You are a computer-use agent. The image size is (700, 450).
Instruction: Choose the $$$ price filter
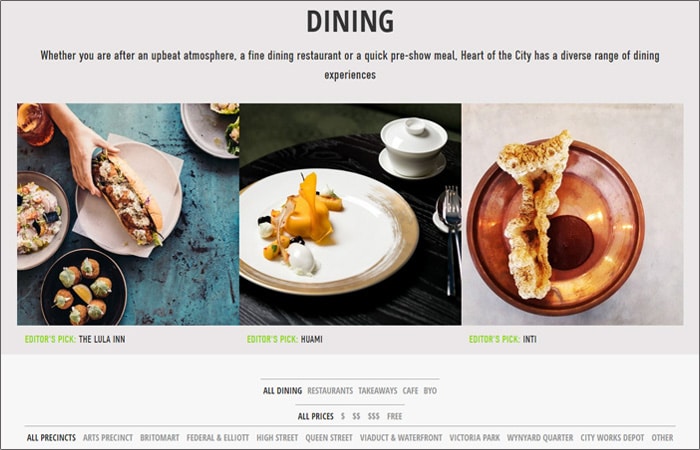tap(374, 416)
